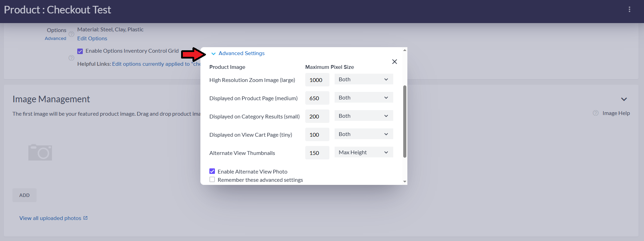Image resolution: width=644 pixels, height=241 pixels.
Task: Click the Edit Options link
Action: (x=92, y=39)
